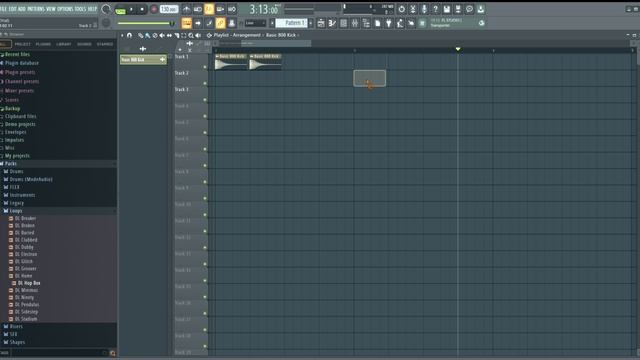The height and width of the screenshot is (360, 640).
Task: Select the first Basic 808 Kick clip
Action: pos(231,62)
